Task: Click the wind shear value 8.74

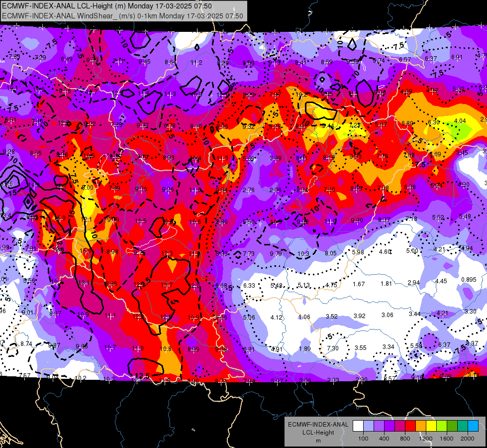Action: [x=26, y=344]
